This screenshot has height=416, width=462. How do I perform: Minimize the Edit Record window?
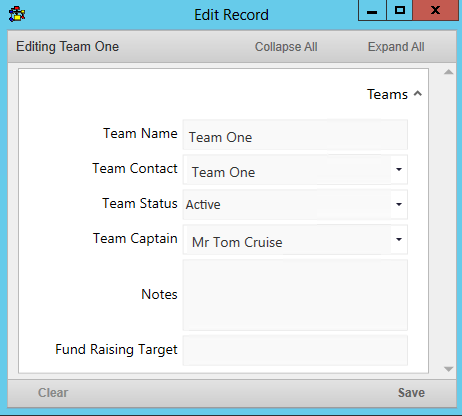tap(372, 11)
